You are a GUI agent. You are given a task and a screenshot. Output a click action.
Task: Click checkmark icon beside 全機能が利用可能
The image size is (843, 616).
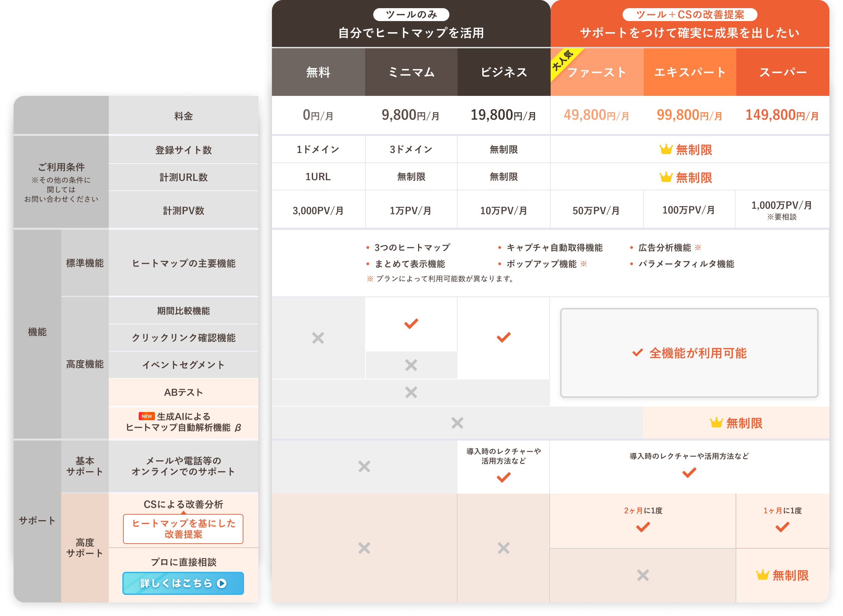[x=637, y=353]
